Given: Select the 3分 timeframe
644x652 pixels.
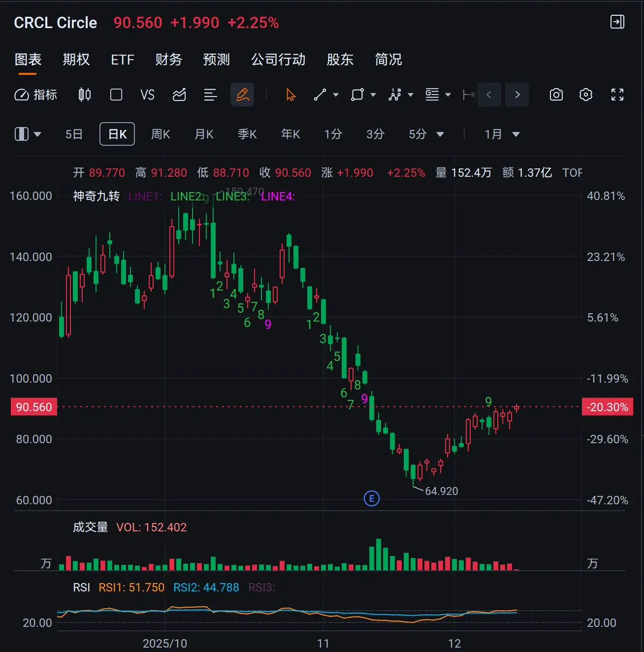Looking at the screenshot, I should pos(375,134).
